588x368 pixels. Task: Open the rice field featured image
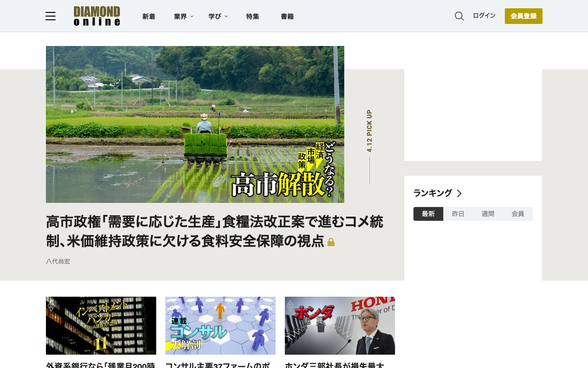195,124
